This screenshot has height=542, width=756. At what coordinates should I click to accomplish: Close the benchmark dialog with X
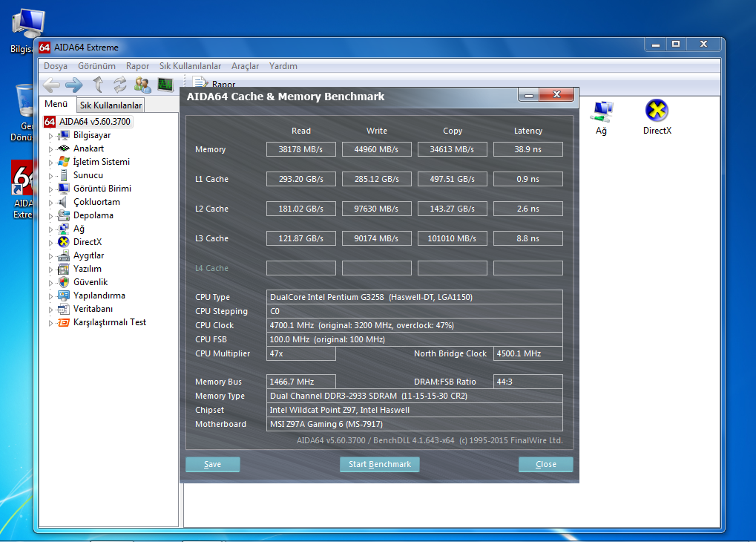pyautogui.click(x=557, y=94)
